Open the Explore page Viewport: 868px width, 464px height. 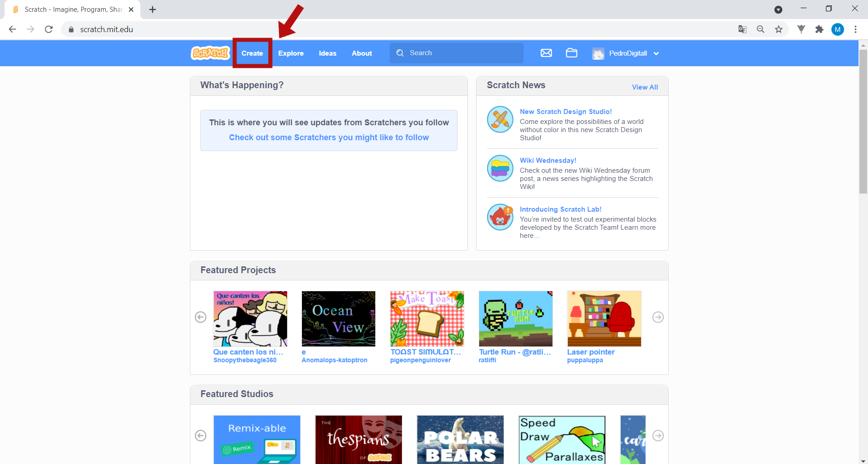pos(291,53)
